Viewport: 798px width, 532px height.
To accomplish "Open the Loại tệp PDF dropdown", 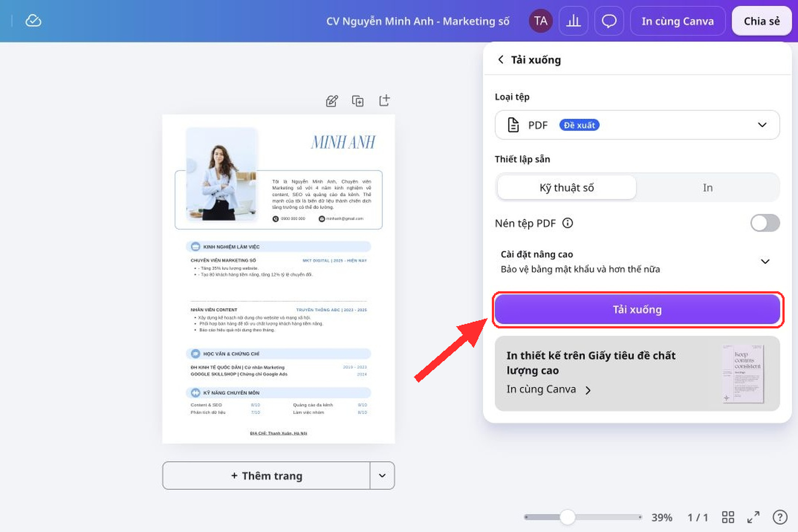I will click(x=637, y=125).
